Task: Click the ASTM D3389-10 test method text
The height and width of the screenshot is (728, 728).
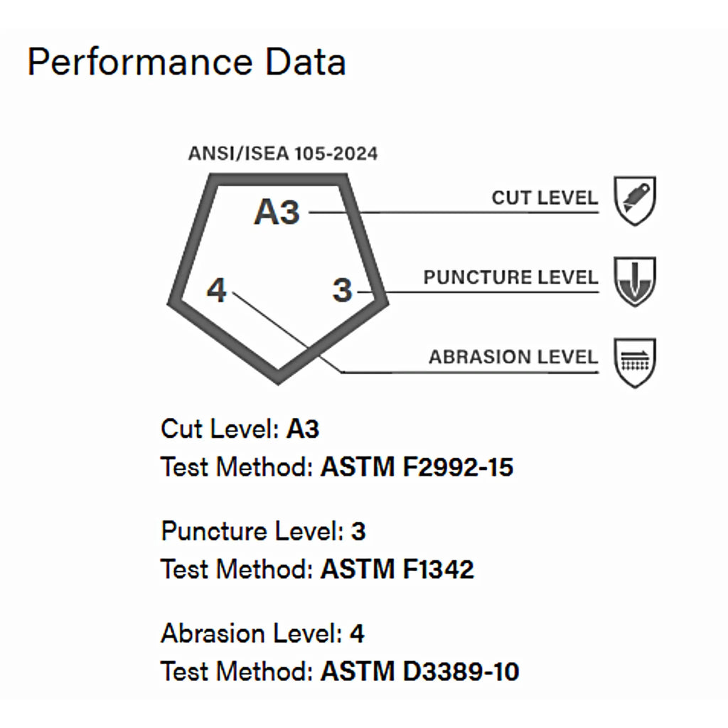Action: (419, 671)
